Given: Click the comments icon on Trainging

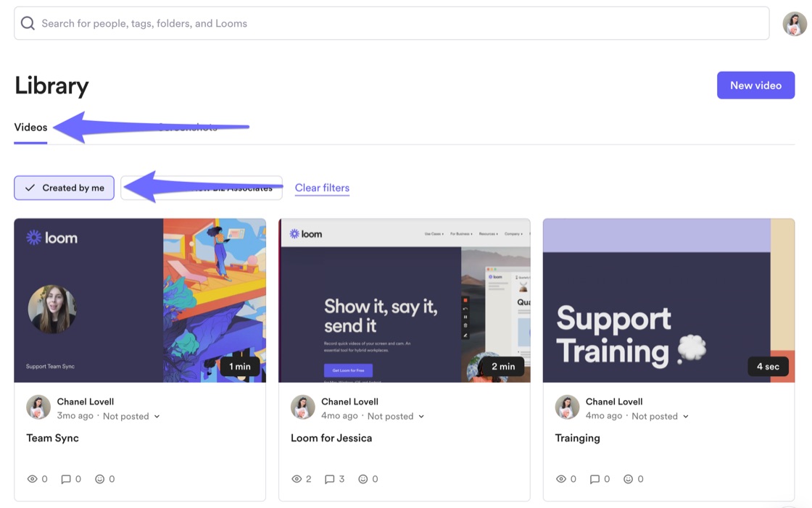Looking at the screenshot, I should (x=594, y=479).
